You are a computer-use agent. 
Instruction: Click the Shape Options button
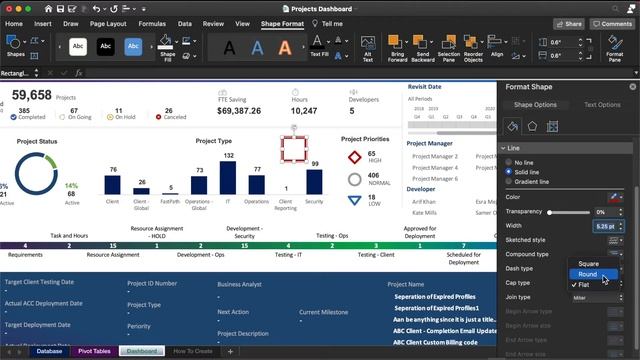point(535,104)
